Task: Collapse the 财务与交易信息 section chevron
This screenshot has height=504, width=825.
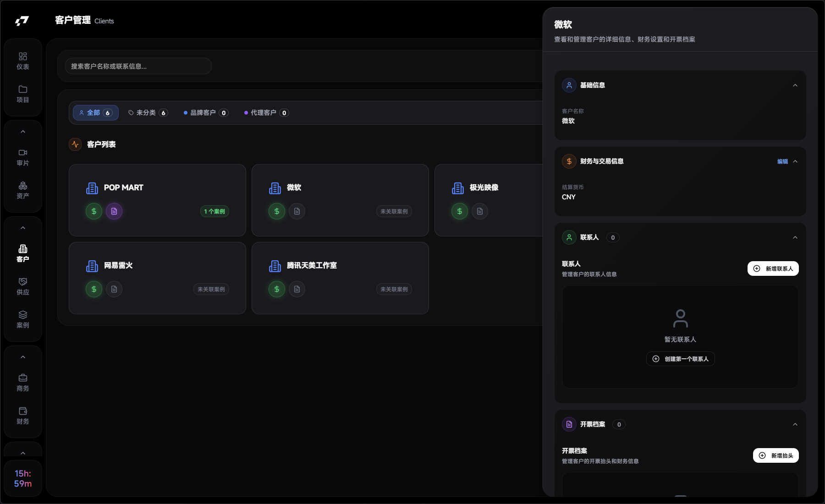Action: pyautogui.click(x=795, y=161)
